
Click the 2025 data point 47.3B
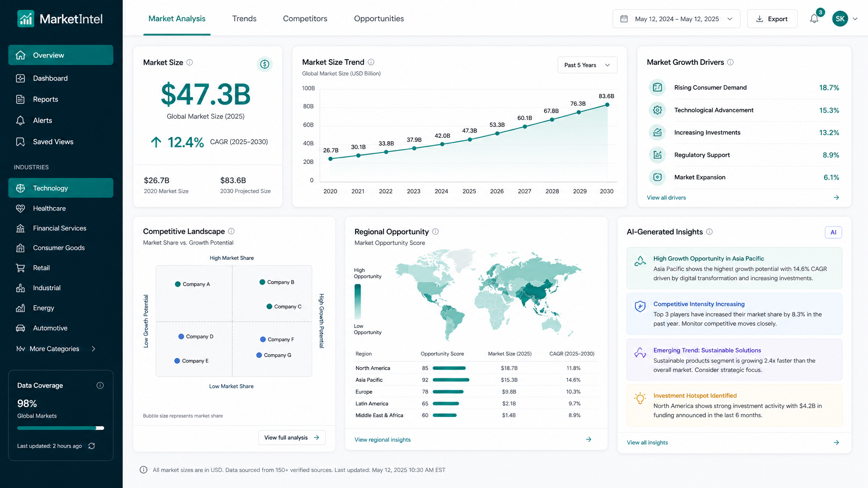tap(470, 139)
